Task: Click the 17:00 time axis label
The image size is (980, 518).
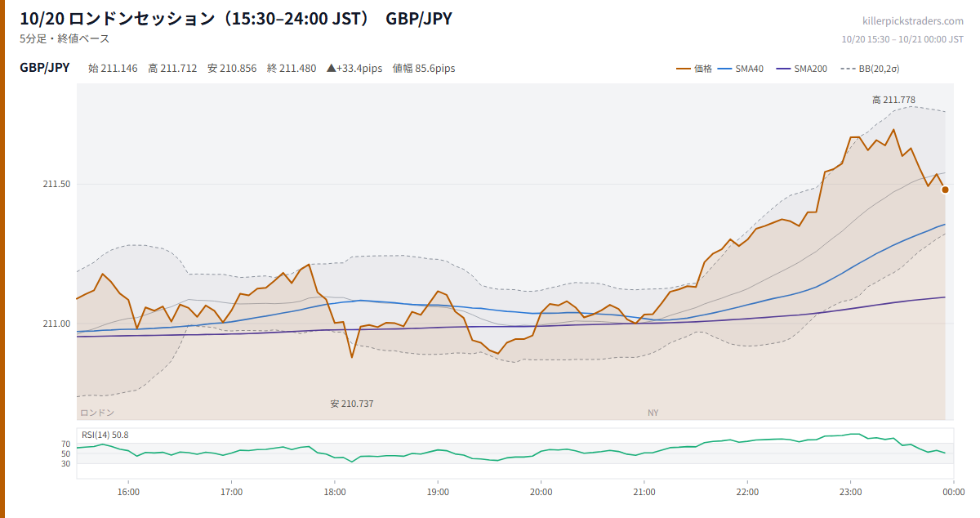Action: coord(231,492)
